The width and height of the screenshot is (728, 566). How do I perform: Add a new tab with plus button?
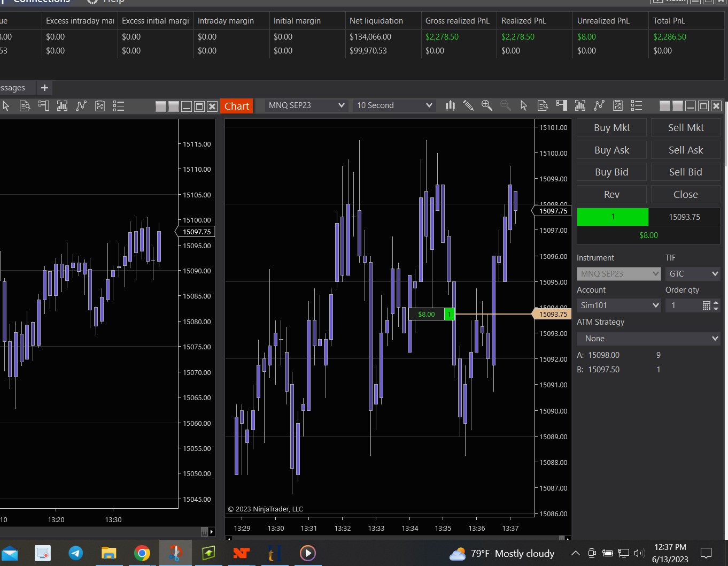pos(44,88)
